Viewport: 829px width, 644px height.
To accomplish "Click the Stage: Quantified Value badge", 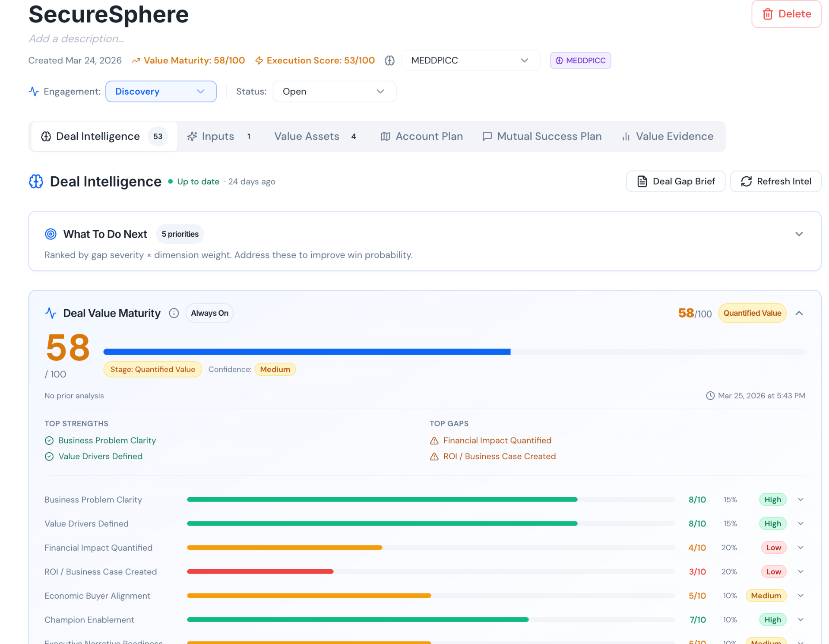I will [x=152, y=369].
